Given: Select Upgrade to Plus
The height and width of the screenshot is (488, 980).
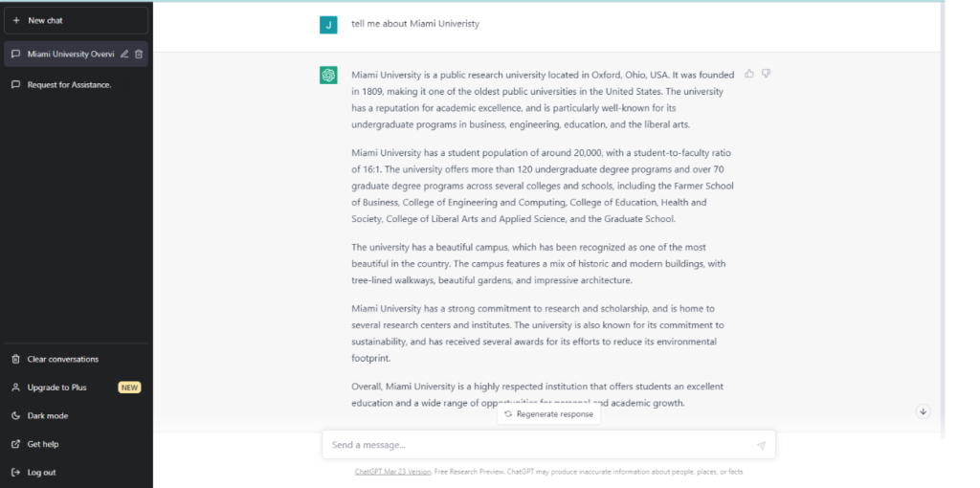Looking at the screenshot, I should coord(77,388).
